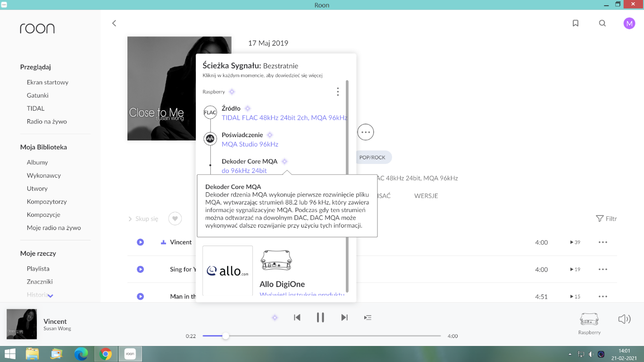Open the play queue icon

pos(368,318)
